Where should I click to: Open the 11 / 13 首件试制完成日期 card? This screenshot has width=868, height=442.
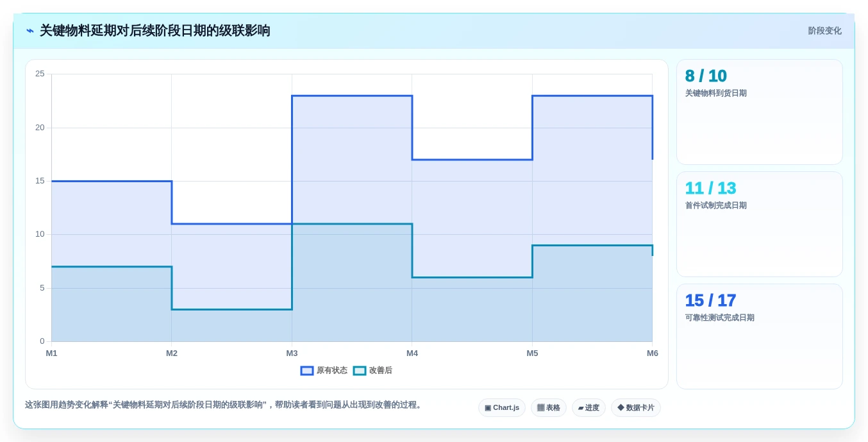coord(760,224)
